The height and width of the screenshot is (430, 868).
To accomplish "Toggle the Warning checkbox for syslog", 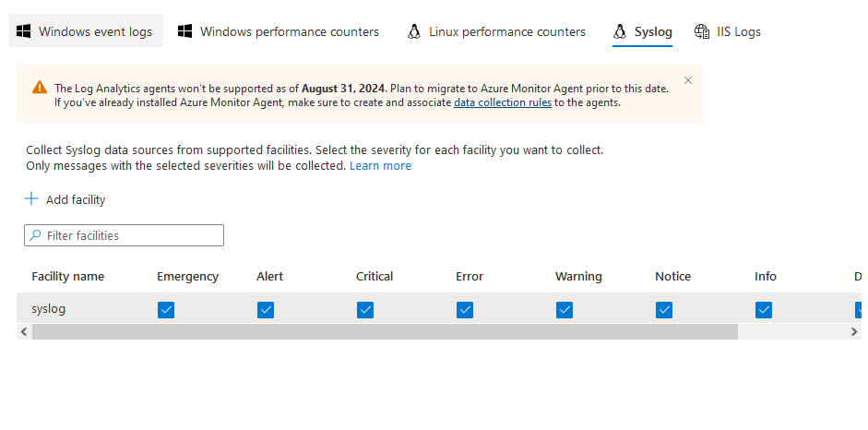I will click(565, 310).
